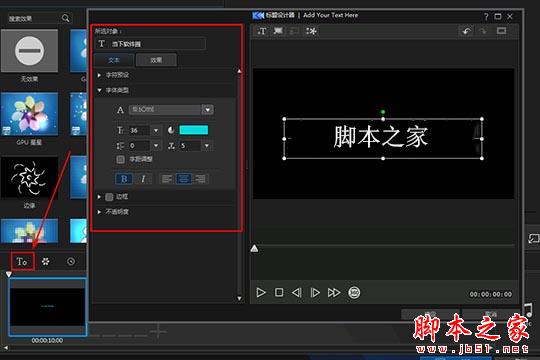Click the selected object name field
The height and width of the screenshot is (360, 540).
coord(150,44)
